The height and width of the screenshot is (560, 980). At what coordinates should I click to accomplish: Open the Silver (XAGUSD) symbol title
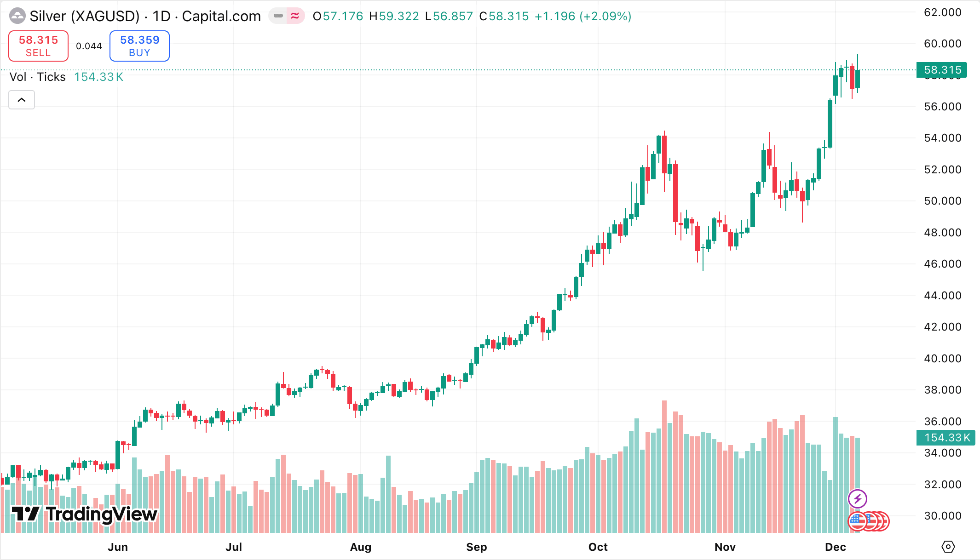(85, 16)
